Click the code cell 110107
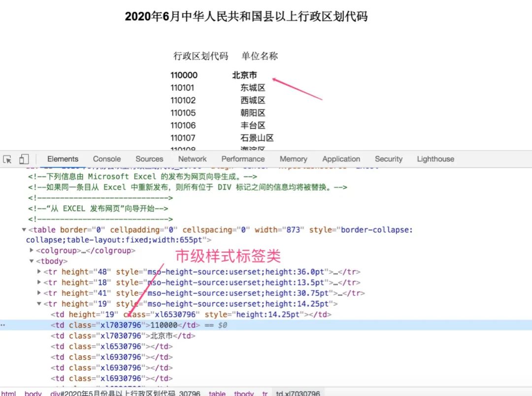Viewport: 532px width, 396px height. [183, 138]
